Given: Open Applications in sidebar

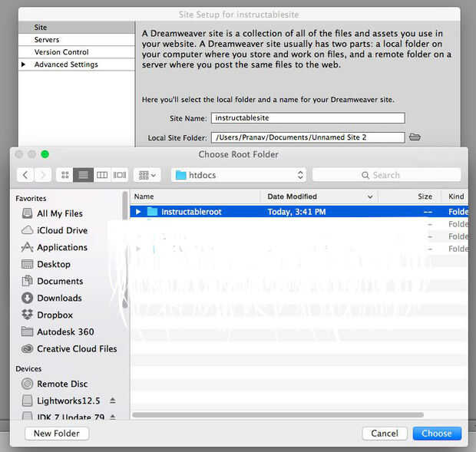Looking at the screenshot, I should [55, 248].
